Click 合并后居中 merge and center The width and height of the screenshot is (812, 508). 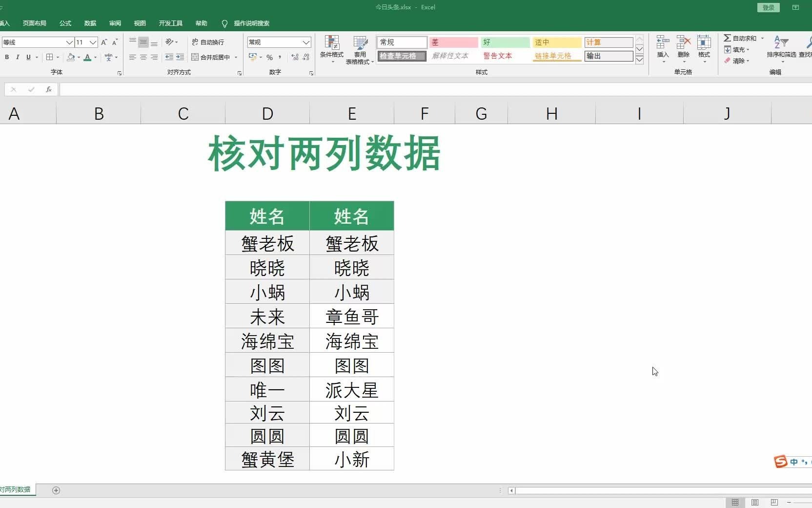pos(210,57)
